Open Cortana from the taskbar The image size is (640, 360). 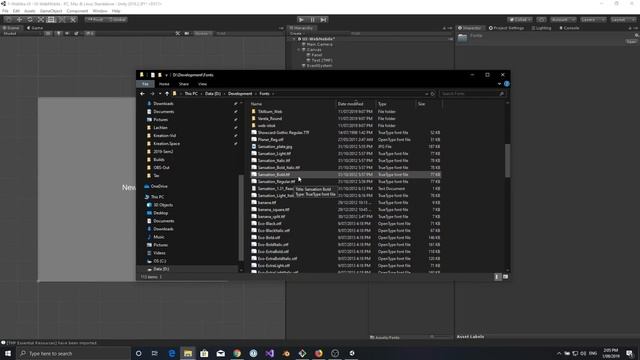click(x=138, y=353)
